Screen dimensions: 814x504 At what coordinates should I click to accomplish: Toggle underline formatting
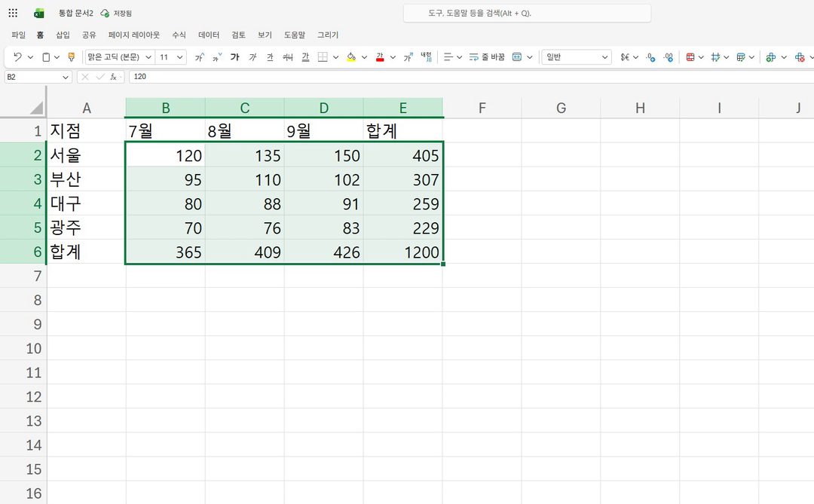270,57
